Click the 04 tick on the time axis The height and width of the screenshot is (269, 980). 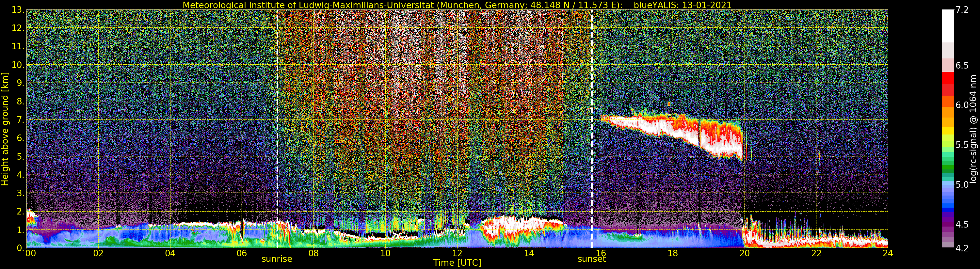tap(170, 253)
